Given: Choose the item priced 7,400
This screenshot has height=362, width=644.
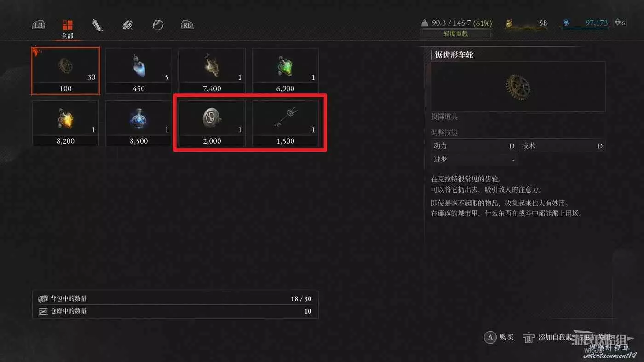Looking at the screenshot, I should coord(212,70).
